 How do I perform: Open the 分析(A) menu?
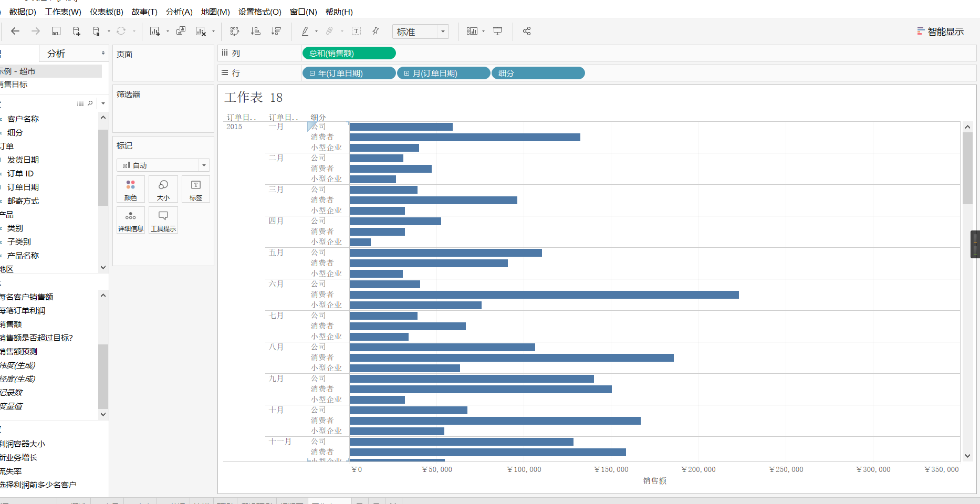pos(179,12)
